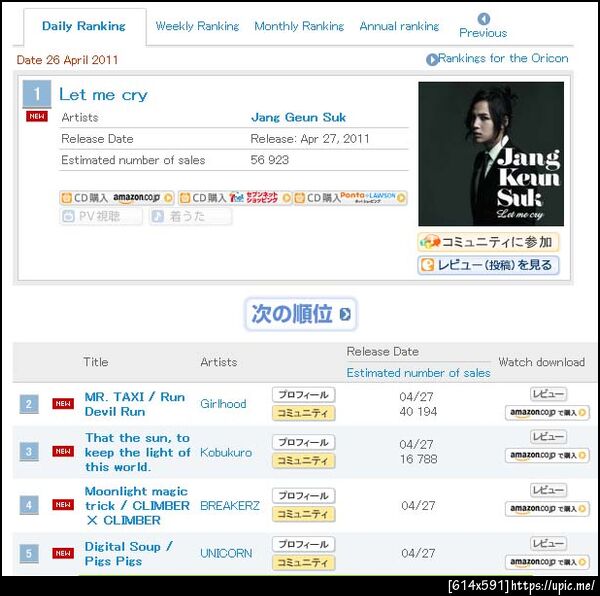Open MR. TAXI / Run Devil Run title
This screenshot has height=596, width=600.
pyautogui.click(x=135, y=404)
